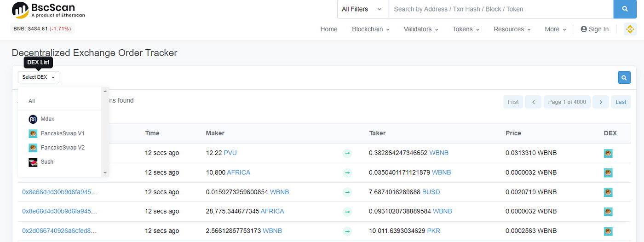Click DEX icon in 28,775.344677345 AFRICA row
Image resolution: width=644 pixels, height=242 pixels.
pyautogui.click(x=608, y=212)
